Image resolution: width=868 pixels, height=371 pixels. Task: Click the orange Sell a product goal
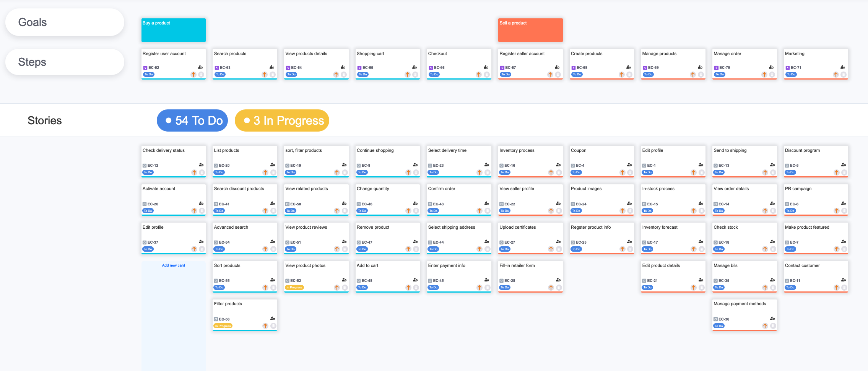[530, 30]
